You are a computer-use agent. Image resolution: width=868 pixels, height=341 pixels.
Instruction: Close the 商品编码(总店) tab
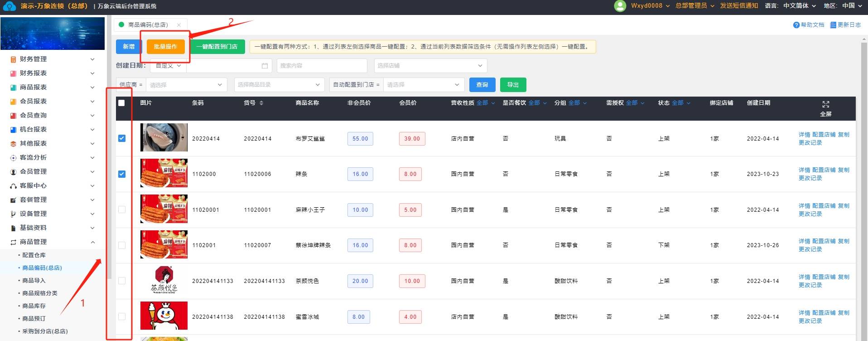[x=179, y=25]
